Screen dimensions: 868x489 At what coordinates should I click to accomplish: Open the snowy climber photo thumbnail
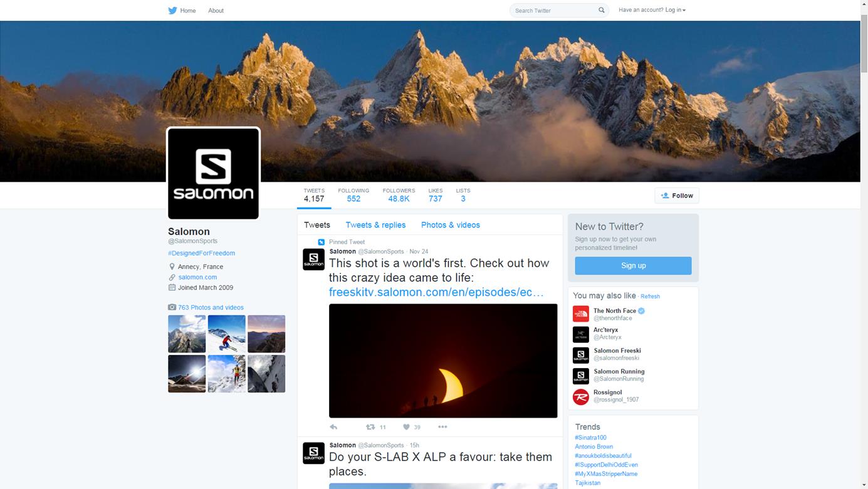point(226,374)
